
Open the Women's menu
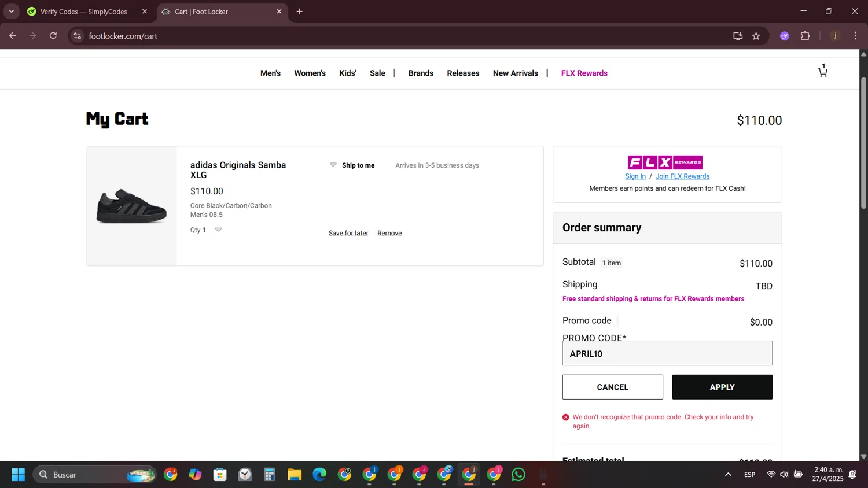(x=310, y=73)
